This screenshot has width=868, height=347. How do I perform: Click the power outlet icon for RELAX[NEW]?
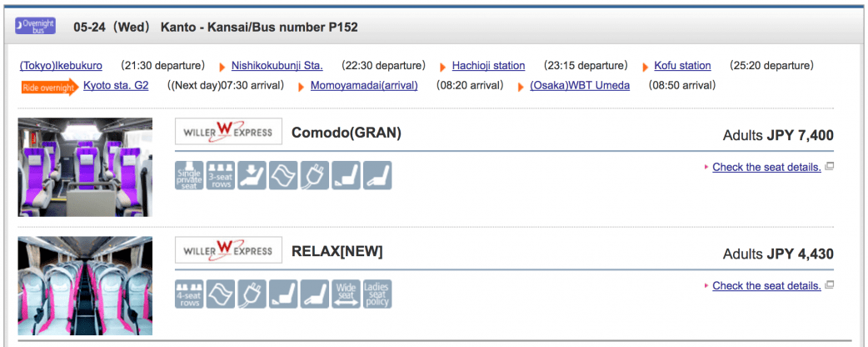252,294
